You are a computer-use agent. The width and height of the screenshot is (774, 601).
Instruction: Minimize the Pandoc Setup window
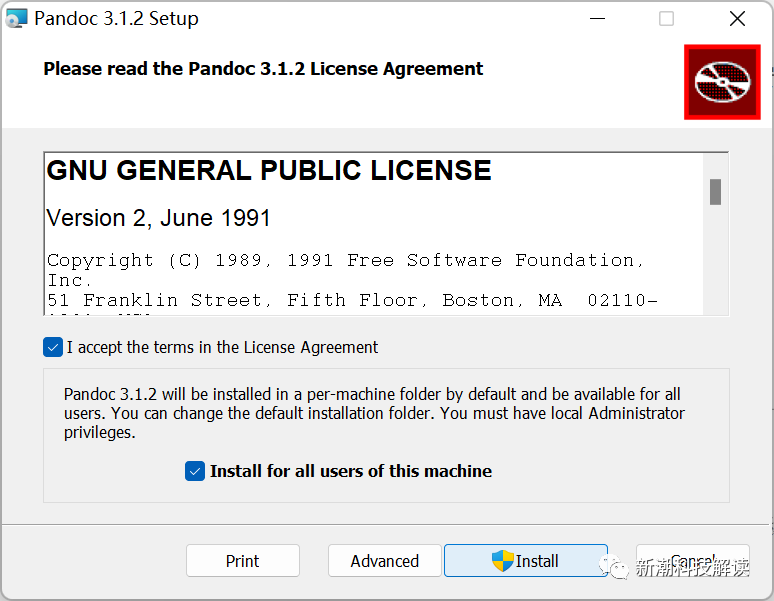(597, 18)
